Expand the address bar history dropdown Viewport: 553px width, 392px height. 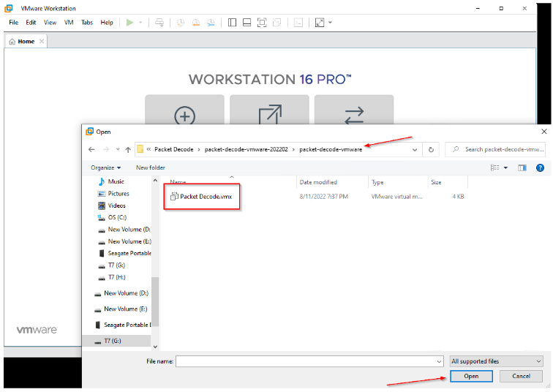pos(415,149)
